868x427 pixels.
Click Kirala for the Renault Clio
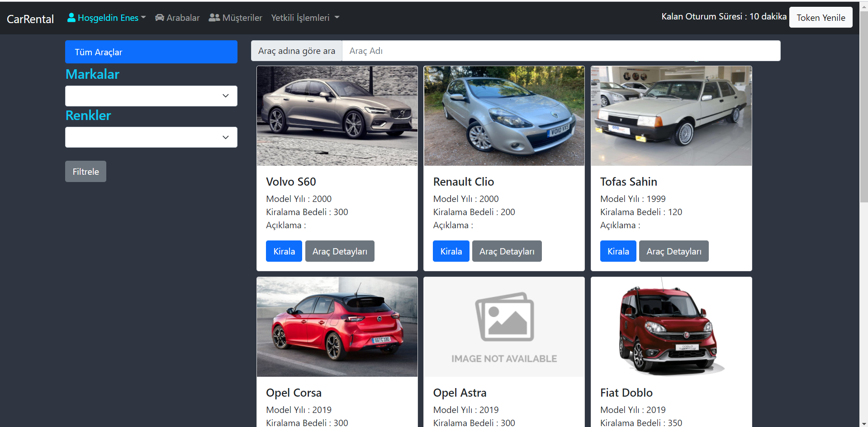(451, 251)
